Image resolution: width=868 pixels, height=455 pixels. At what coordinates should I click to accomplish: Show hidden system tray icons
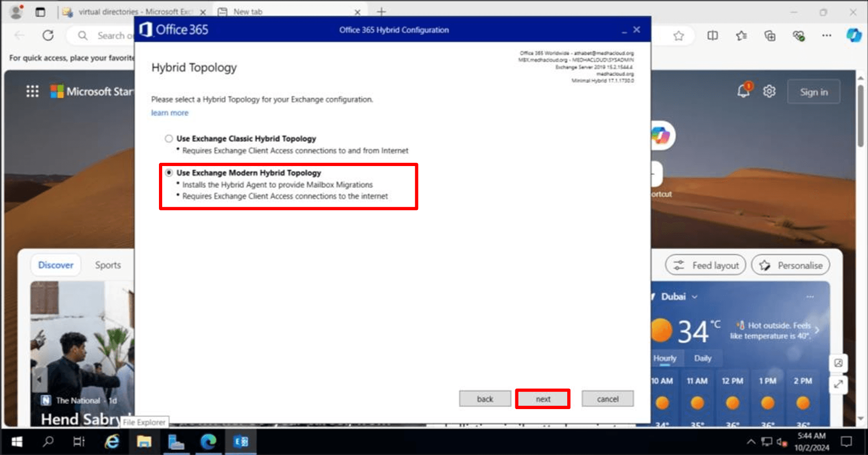(x=751, y=442)
